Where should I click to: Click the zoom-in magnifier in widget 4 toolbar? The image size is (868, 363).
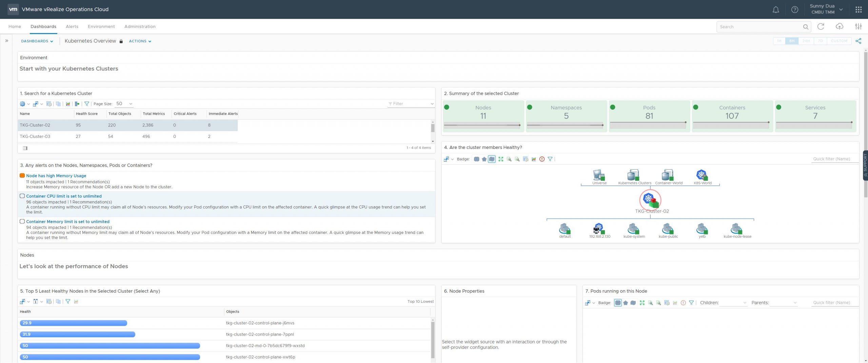tap(509, 159)
